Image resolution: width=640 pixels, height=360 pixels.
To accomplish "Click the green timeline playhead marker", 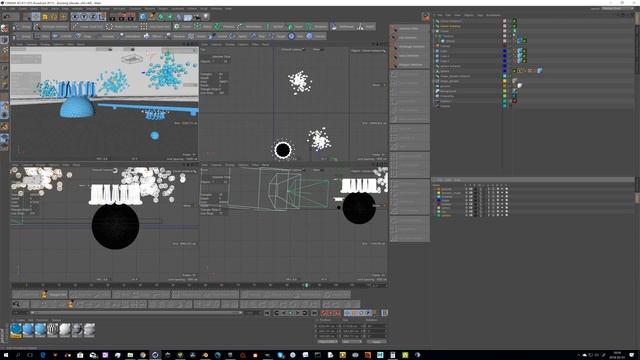I will pyautogui.click(x=307, y=285).
